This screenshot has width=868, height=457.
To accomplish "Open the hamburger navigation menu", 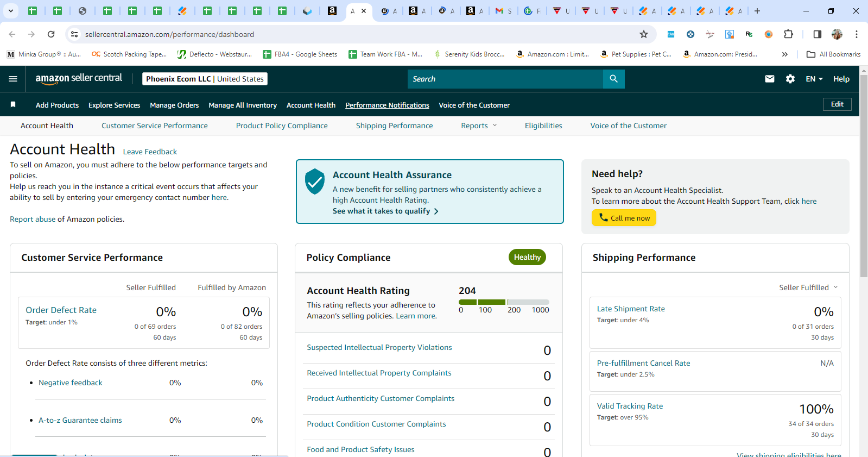I will [13, 79].
